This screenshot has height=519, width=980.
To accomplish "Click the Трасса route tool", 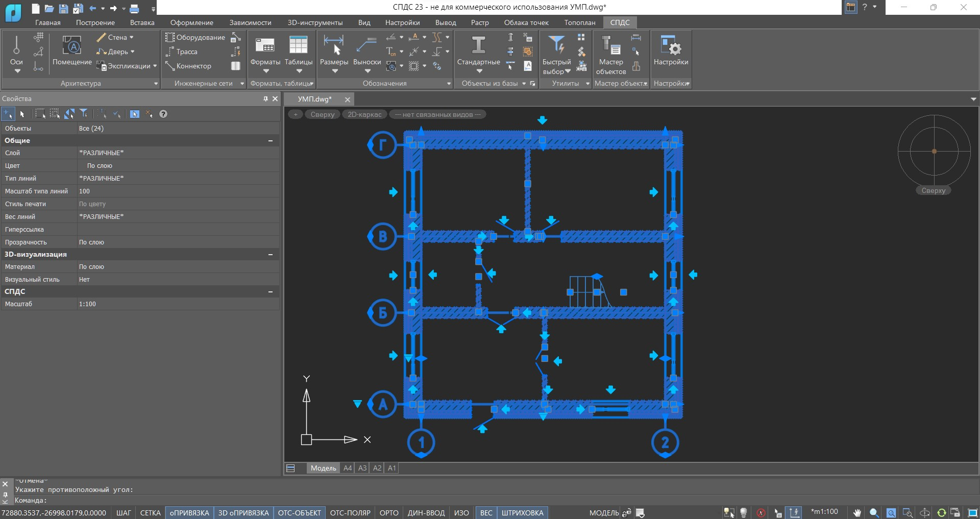I will pyautogui.click(x=181, y=52).
